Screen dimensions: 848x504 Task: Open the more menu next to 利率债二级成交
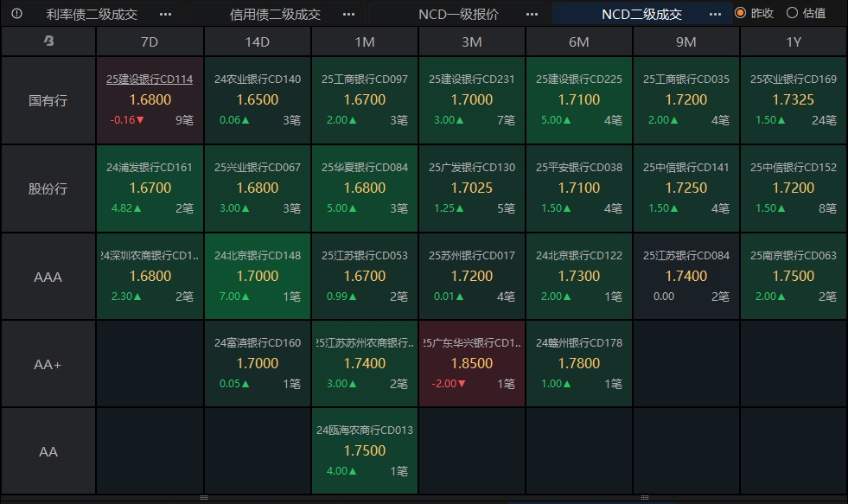click(165, 14)
